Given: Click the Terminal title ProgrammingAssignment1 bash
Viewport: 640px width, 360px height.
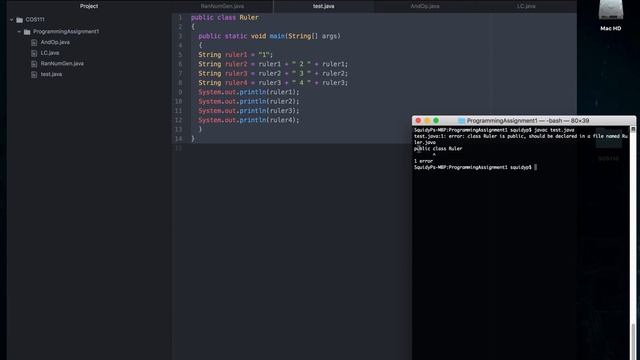Looking at the screenshot, I should tap(528, 121).
